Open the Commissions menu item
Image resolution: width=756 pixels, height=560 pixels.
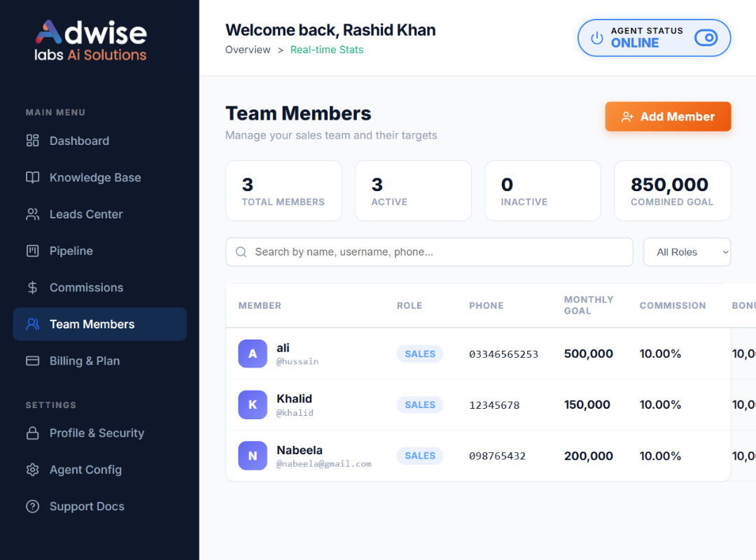[100, 288]
